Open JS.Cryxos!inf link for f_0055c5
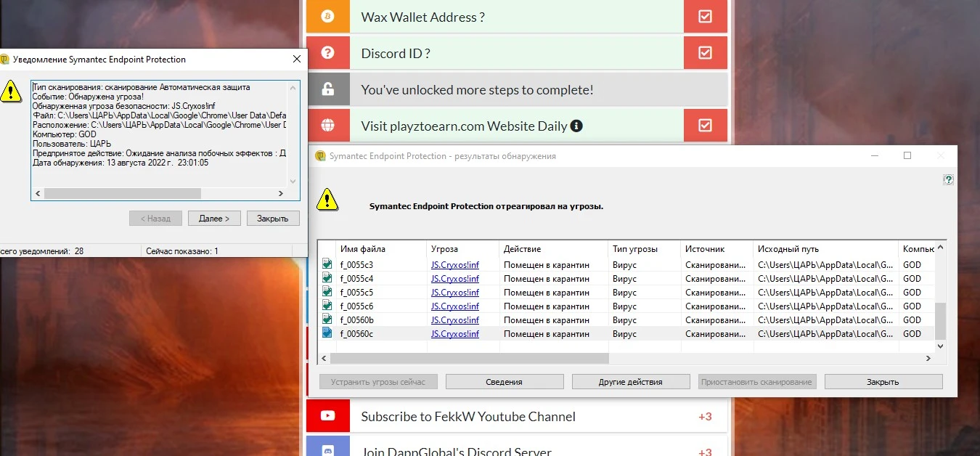Screen dimensions: 980x456 click(x=455, y=292)
